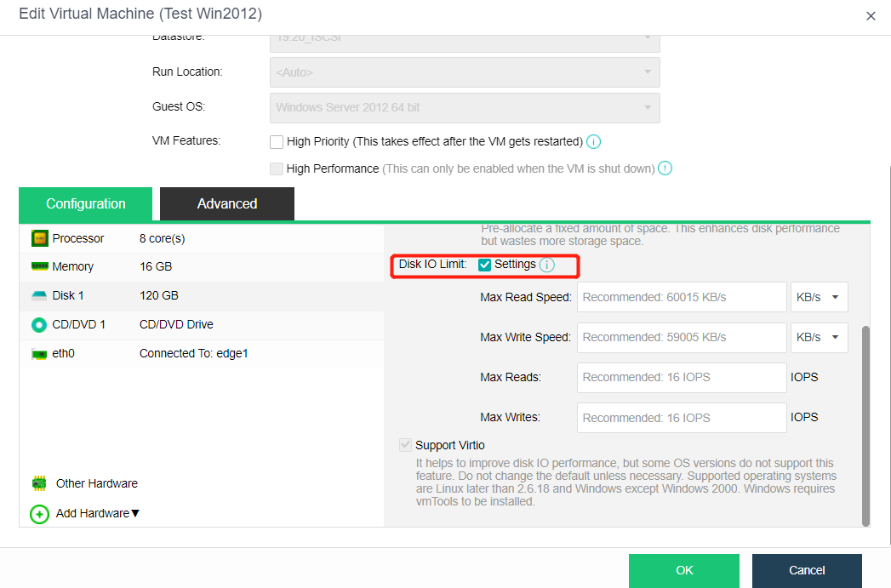Select the Memory hardware icon
This screenshot has height=588, width=891.
[40, 266]
